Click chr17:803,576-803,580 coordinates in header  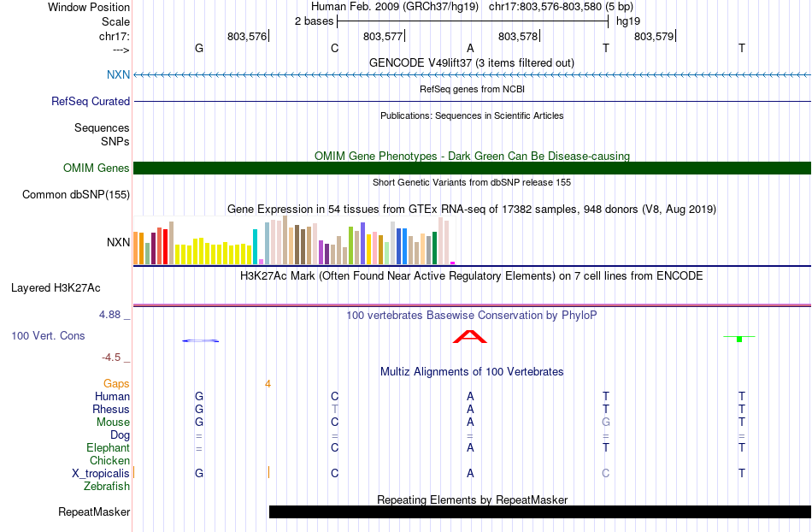(x=544, y=7)
